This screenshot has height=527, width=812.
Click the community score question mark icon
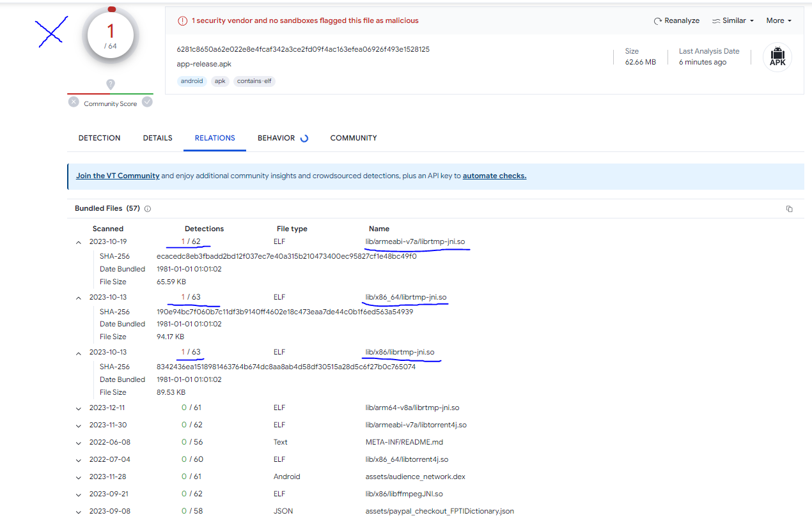[x=111, y=84]
